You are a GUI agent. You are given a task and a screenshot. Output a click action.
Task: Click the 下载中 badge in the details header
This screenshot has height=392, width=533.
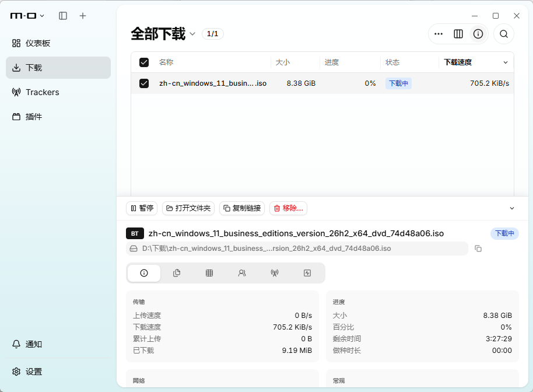click(x=504, y=233)
